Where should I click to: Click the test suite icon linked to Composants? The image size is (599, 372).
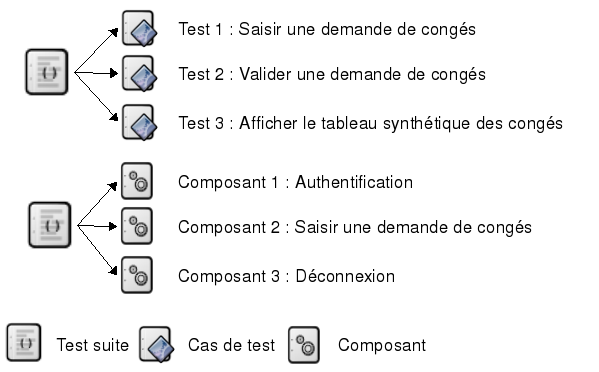[x=50, y=225]
